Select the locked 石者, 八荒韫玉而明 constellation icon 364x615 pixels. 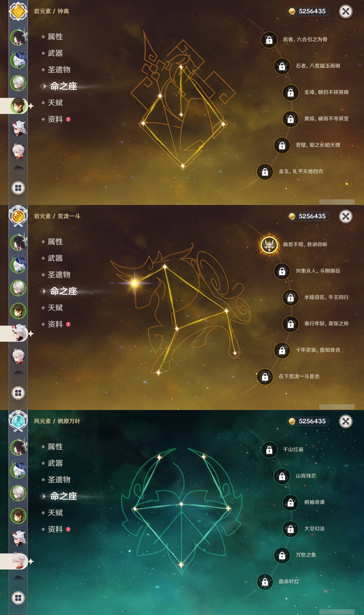(x=282, y=66)
